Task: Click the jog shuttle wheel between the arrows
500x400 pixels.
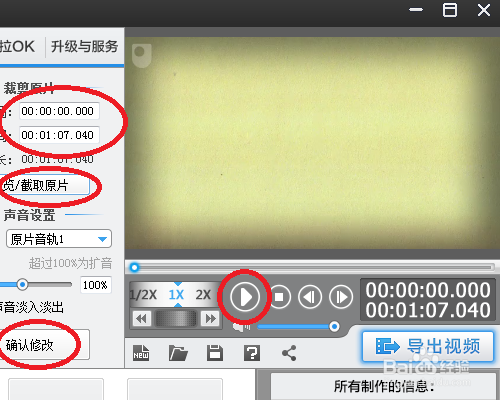Action: tap(176, 319)
